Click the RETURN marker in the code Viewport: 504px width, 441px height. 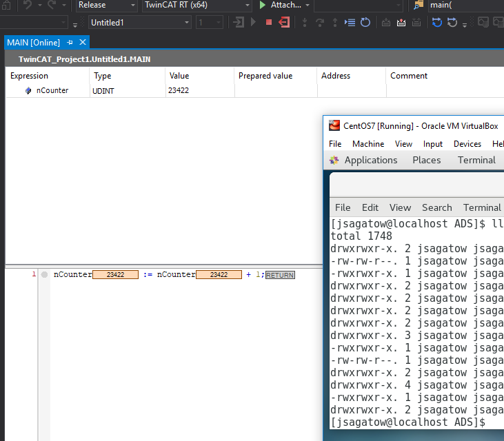pos(280,275)
